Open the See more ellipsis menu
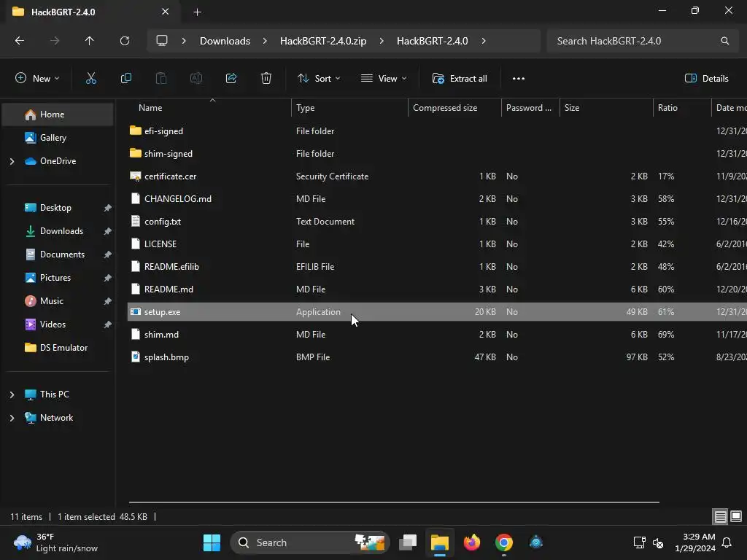 (519, 79)
